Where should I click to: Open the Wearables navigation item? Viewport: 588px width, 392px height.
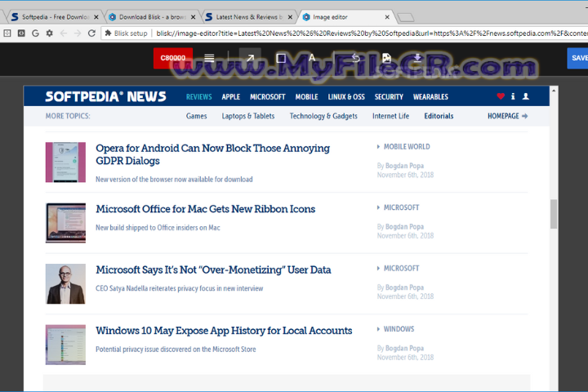pos(430,97)
